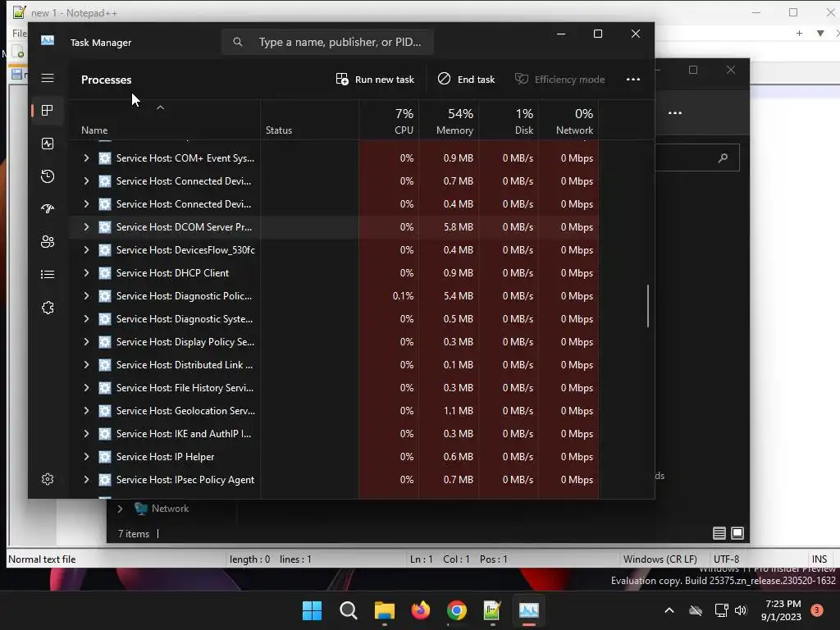Open Task Manager more options ellipsis
This screenshot has width=840, height=630.
coord(632,80)
